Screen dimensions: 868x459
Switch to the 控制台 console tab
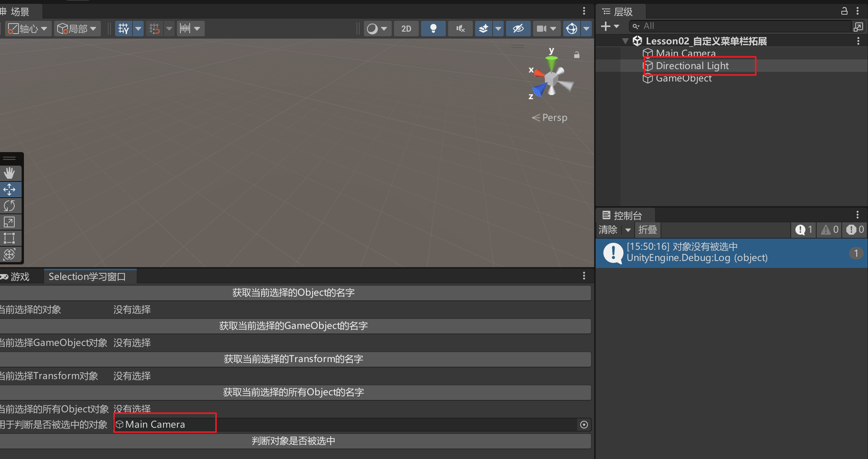627,215
